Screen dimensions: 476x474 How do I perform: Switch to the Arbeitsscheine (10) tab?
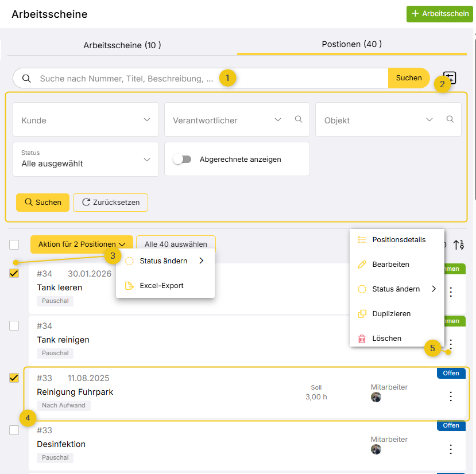tap(122, 45)
